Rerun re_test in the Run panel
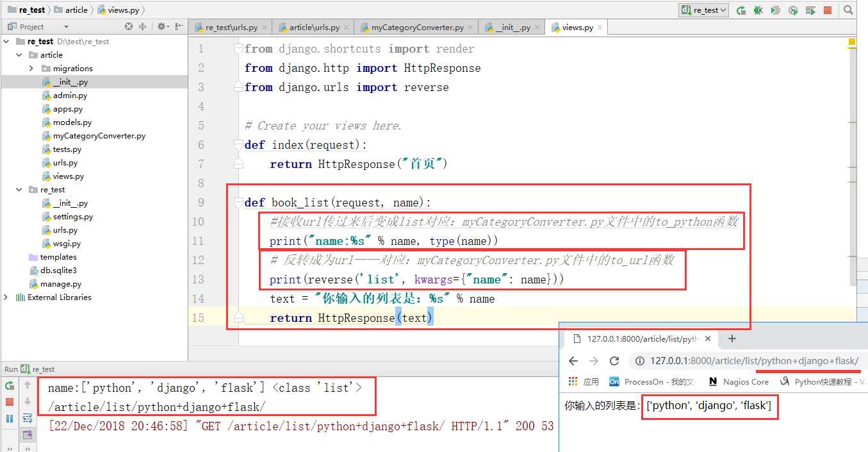868x452 pixels. pos(10,385)
